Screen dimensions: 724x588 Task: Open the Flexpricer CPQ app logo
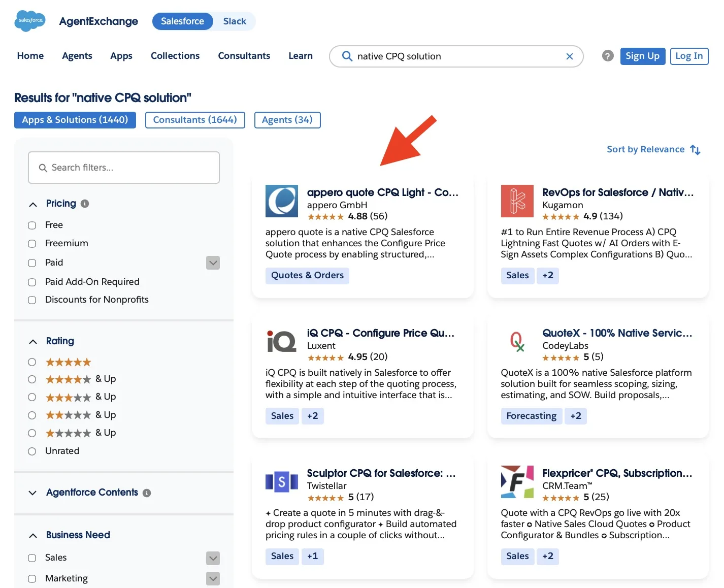[x=517, y=481]
